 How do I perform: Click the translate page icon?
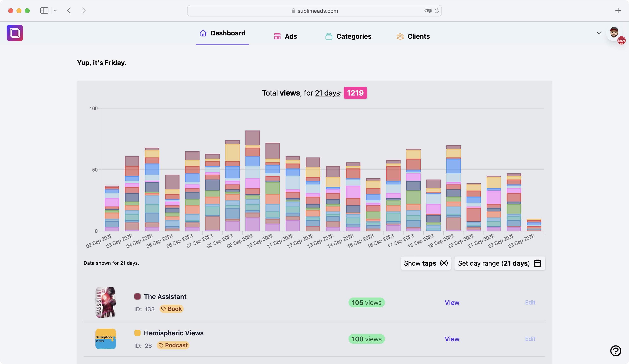427,10
